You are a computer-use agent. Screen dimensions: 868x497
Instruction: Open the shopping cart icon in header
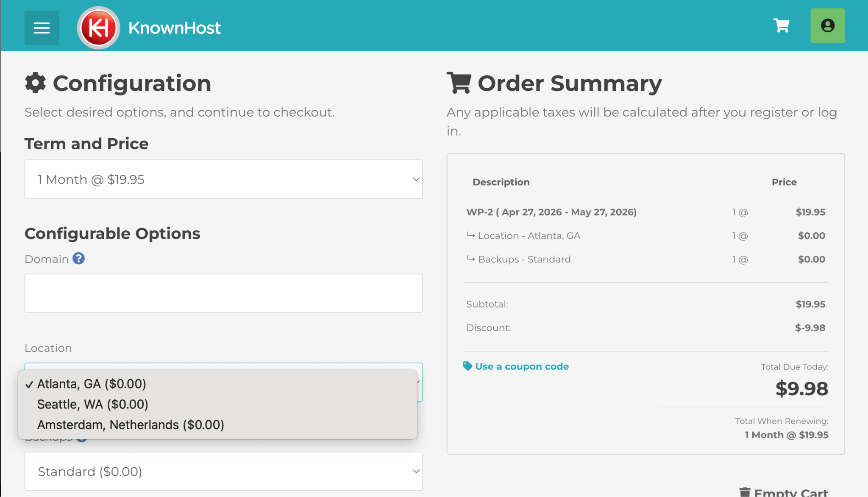[x=782, y=25]
